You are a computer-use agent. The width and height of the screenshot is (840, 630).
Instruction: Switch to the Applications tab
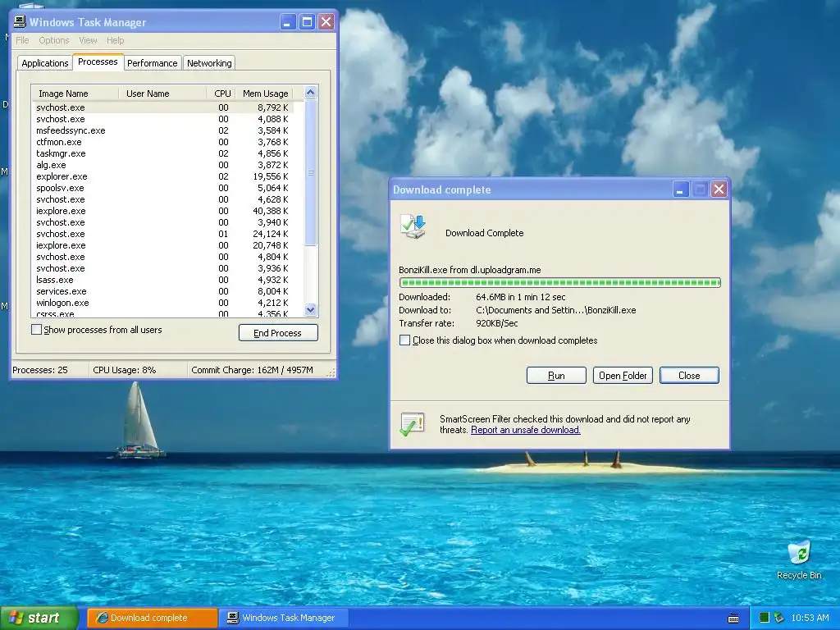tap(45, 63)
